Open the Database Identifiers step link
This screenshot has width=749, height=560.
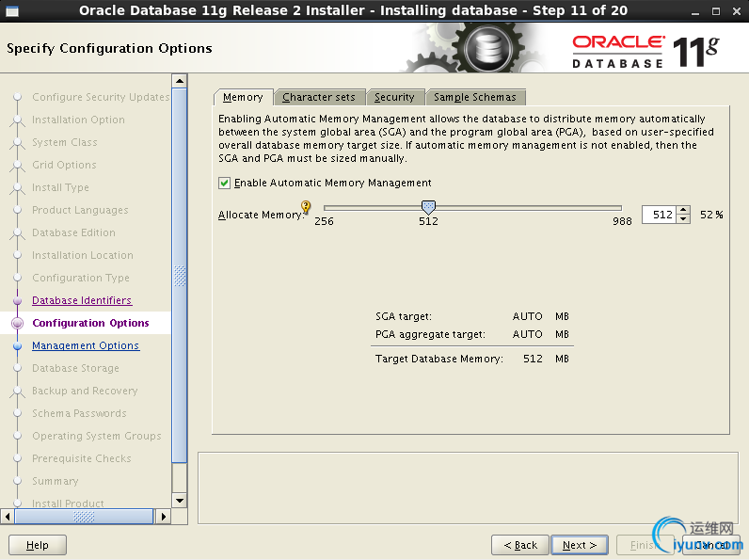82,300
